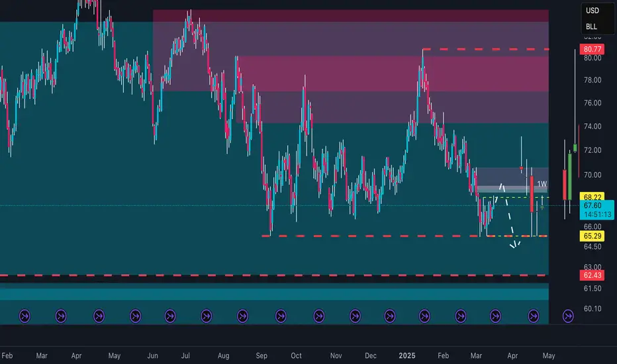Click the 72.00 price scale value
Viewport: 617px width, 364px height.
click(593, 150)
